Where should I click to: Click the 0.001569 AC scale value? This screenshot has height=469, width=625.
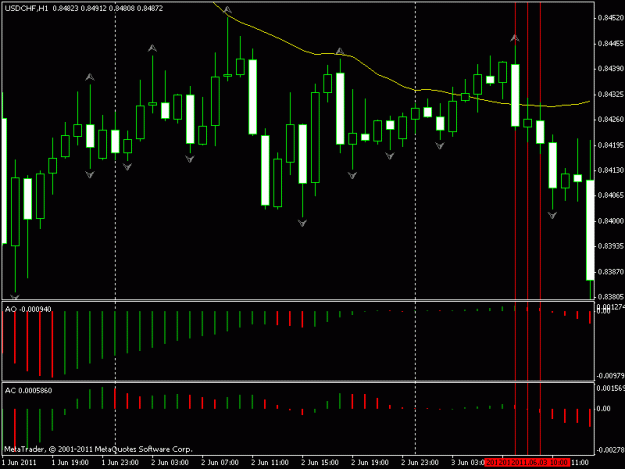(610, 389)
